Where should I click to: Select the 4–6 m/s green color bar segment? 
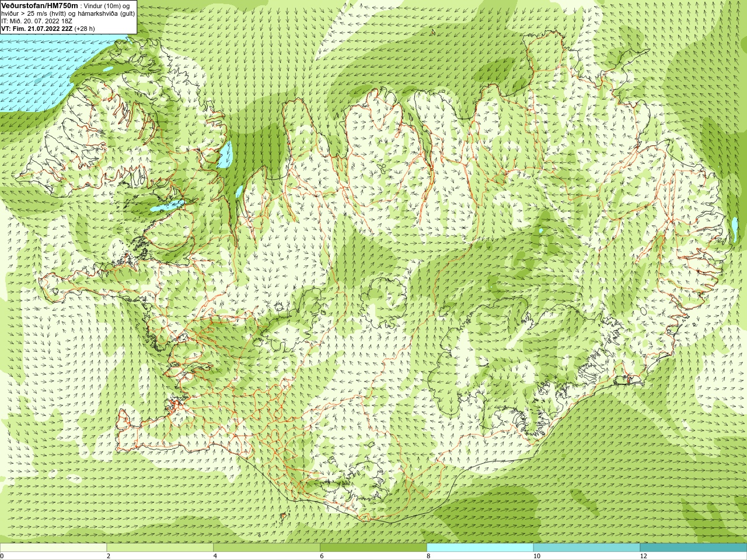click(267, 548)
